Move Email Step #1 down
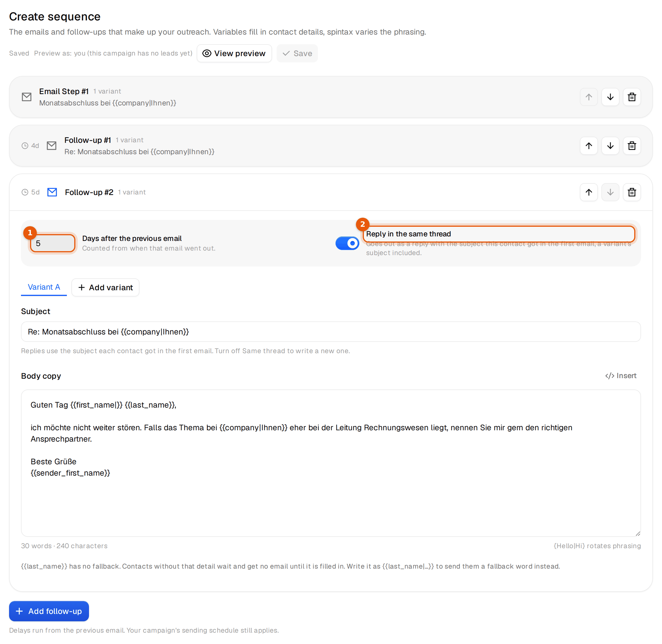The height and width of the screenshot is (644, 662). point(610,97)
